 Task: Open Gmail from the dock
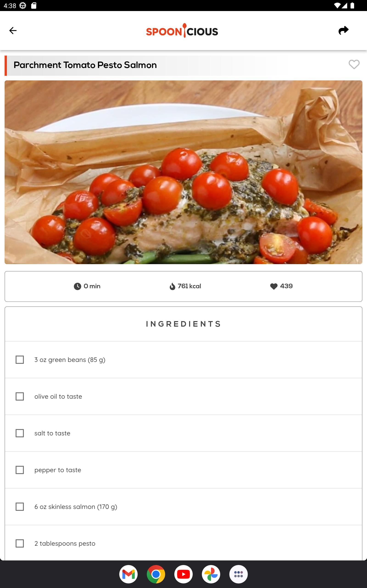tap(128, 574)
